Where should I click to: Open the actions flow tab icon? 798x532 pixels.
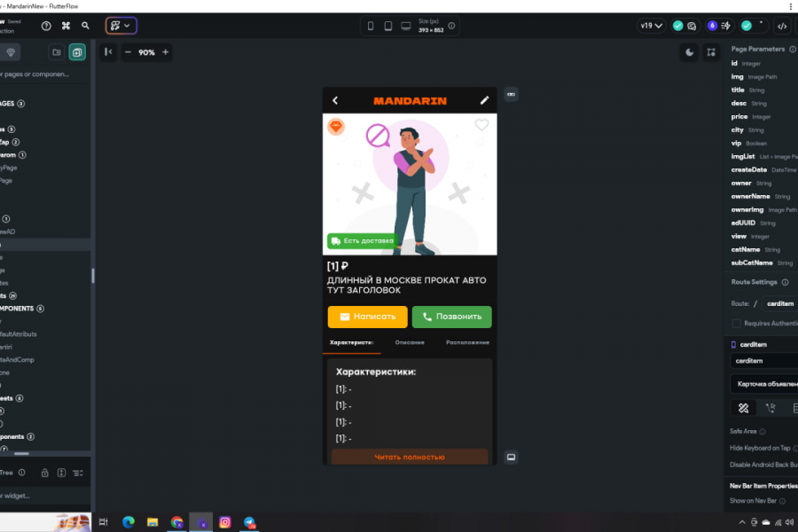tap(771, 408)
